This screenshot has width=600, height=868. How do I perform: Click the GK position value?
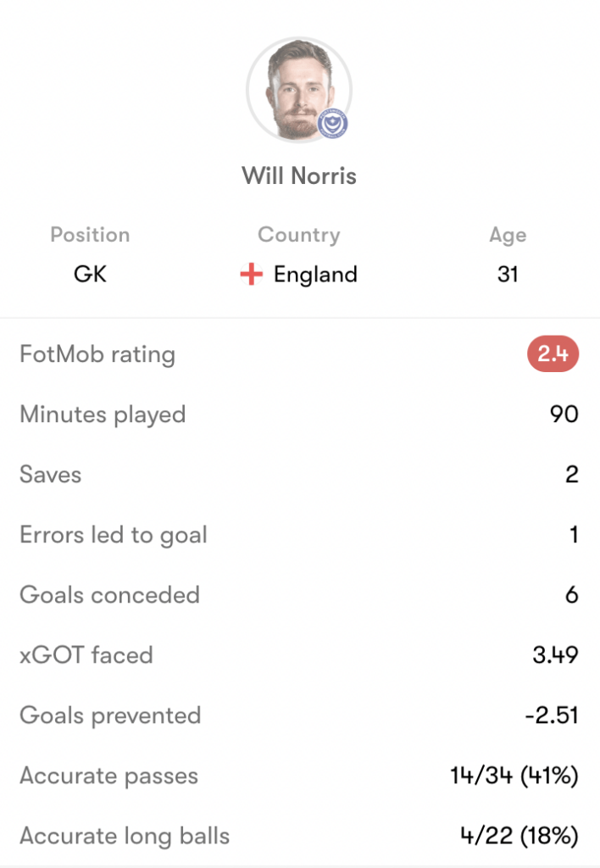point(90,274)
